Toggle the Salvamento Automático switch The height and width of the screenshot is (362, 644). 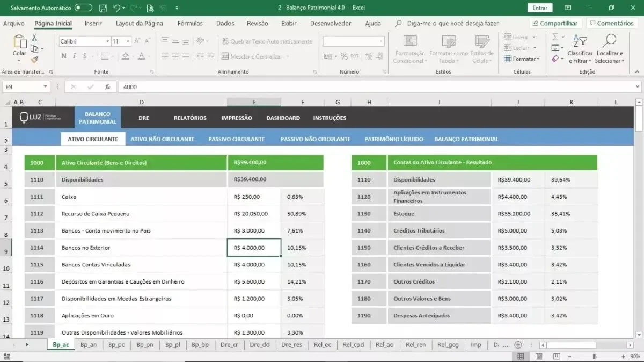click(x=83, y=8)
